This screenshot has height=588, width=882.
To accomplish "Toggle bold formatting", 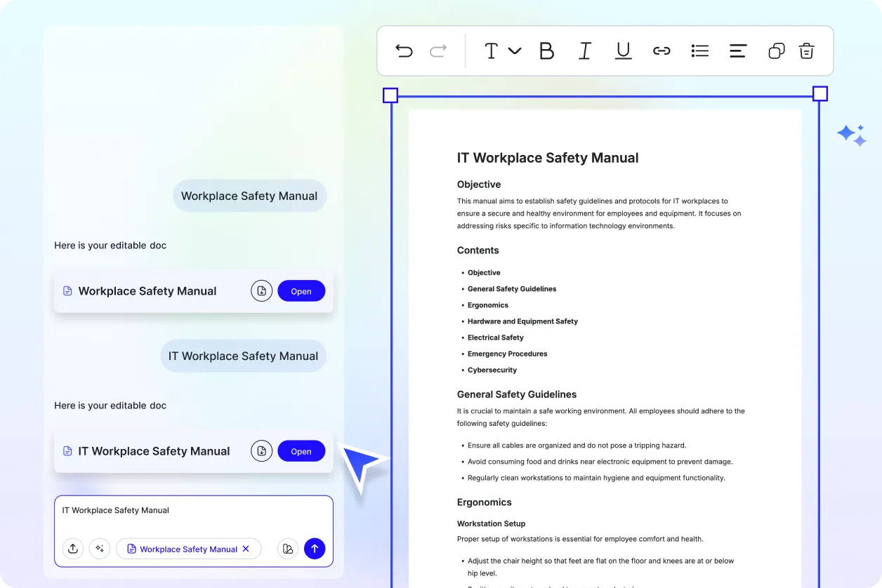I will tap(546, 51).
